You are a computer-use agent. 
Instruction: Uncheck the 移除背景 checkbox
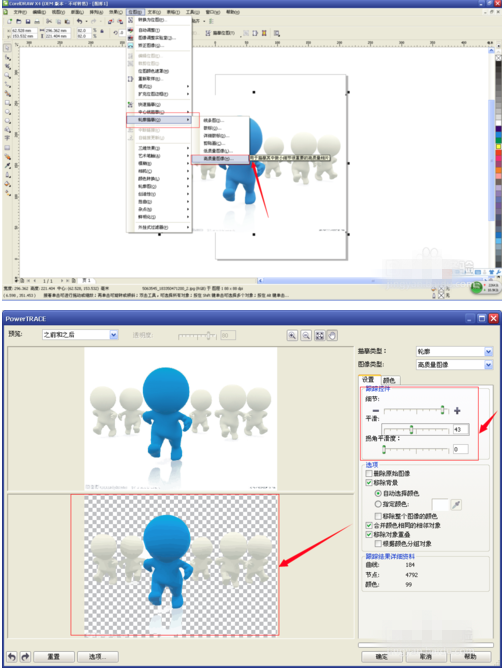(369, 483)
